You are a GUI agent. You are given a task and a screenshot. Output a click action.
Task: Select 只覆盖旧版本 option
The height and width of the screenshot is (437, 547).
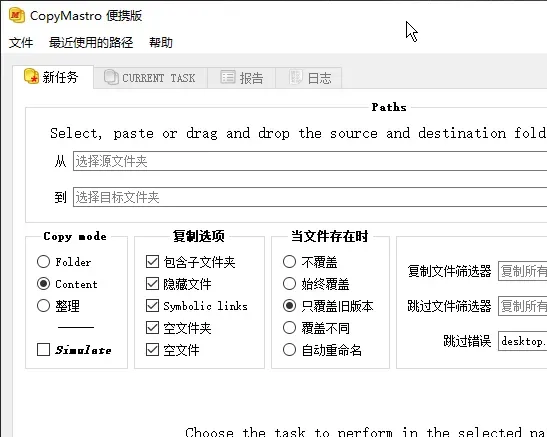pyautogui.click(x=328, y=306)
